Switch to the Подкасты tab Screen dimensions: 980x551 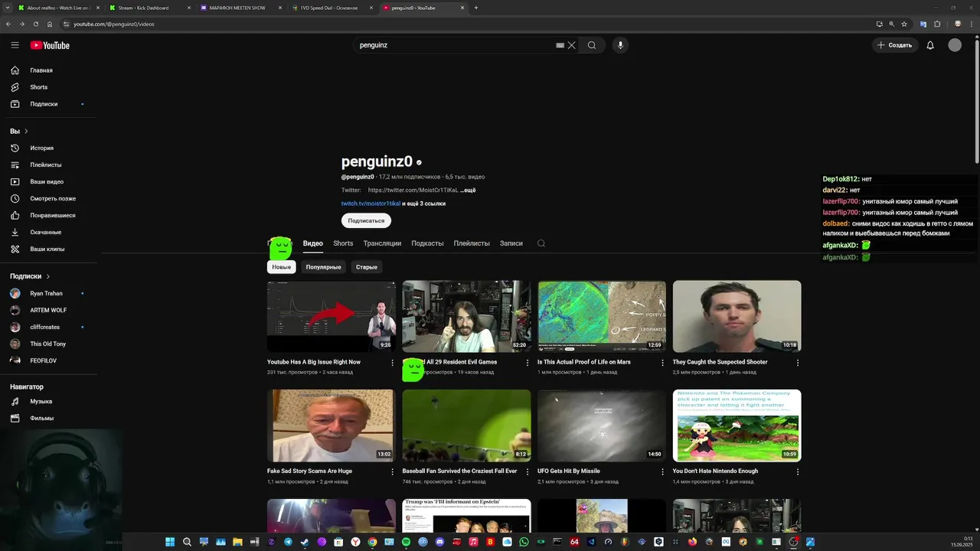(x=427, y=243)
